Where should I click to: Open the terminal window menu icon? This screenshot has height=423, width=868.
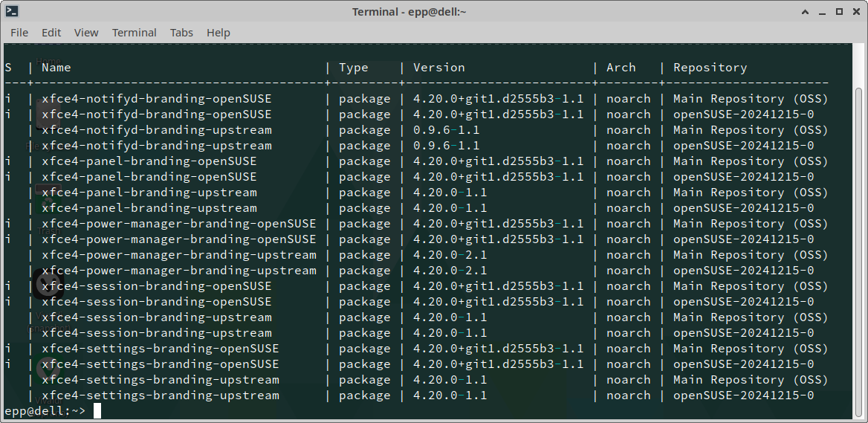(12, 11)
